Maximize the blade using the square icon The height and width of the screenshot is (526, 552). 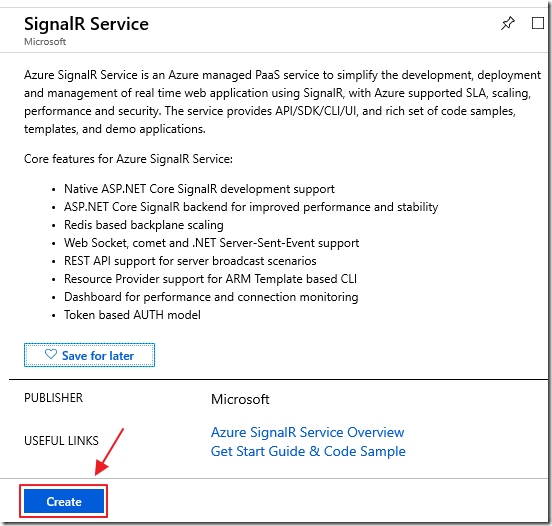(538, 23)
